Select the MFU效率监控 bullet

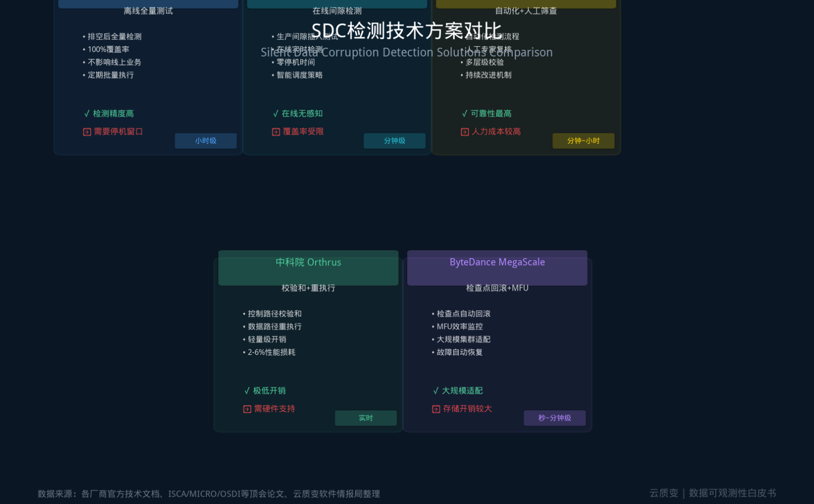[x=457, y=327]
